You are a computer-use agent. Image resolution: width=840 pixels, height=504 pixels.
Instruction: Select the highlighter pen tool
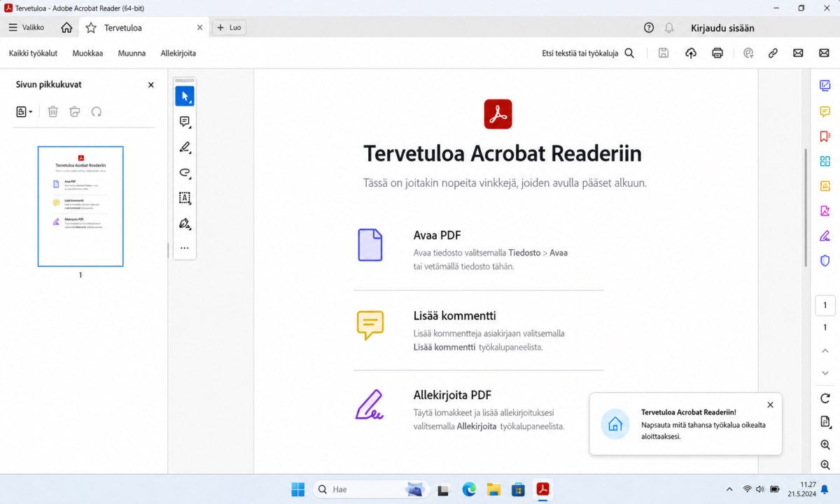(x=185, y=147)
